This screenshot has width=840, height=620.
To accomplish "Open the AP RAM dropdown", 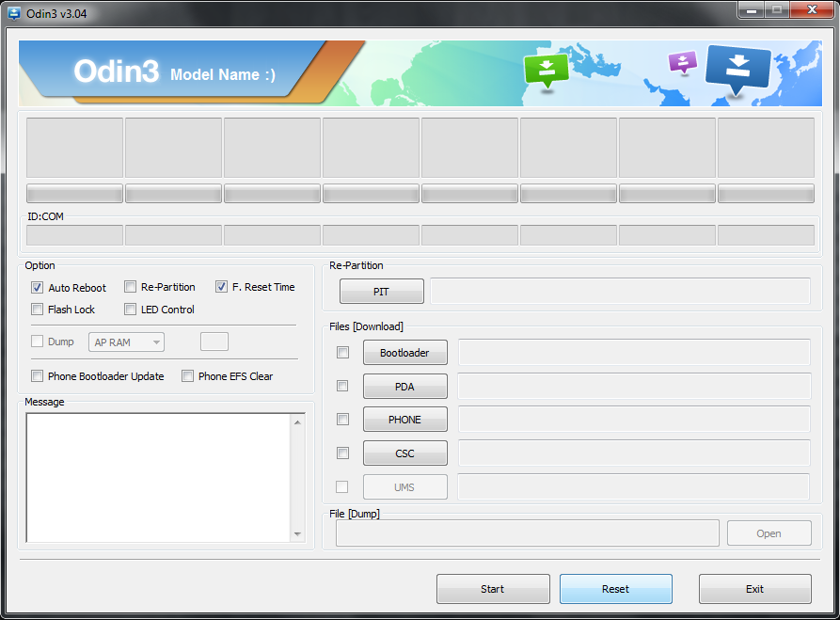I will pos(126,342).
